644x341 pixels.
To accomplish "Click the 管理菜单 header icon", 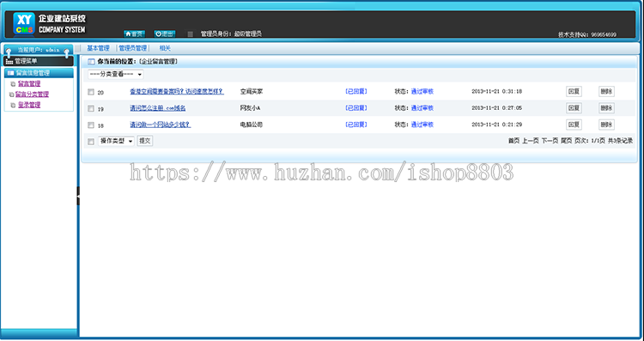I will tap(9, 61).
